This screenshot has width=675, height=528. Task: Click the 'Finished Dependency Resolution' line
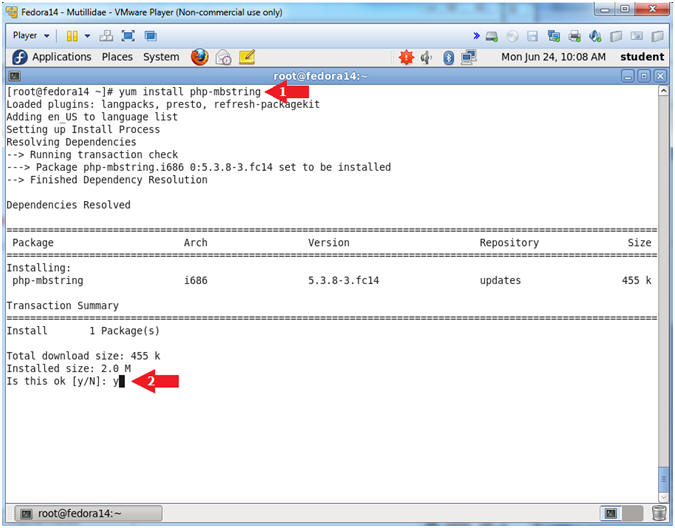(107, 180)
